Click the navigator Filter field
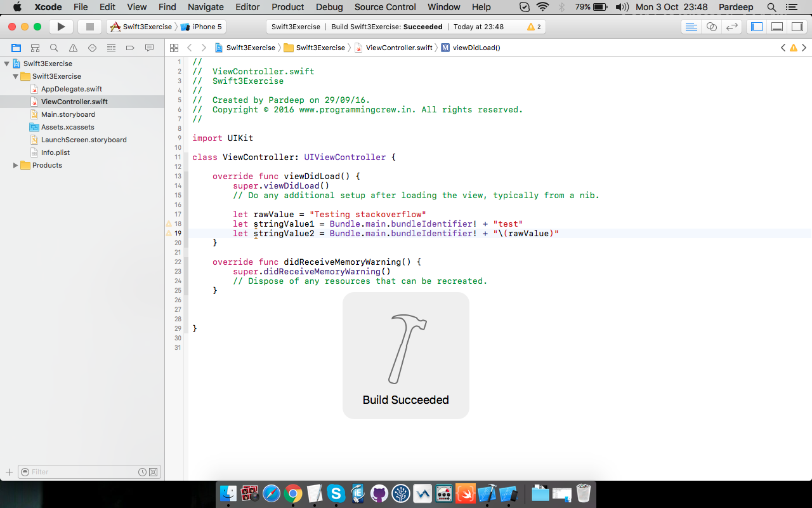Image resolution: width=812 pixels, height=508 pixels. click(82, 472)
